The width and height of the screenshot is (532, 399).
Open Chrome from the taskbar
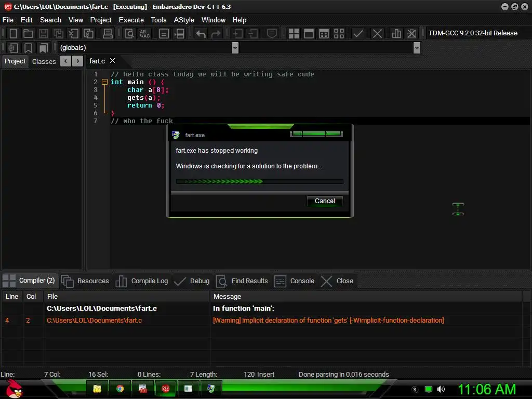click(x=120, y=389)
